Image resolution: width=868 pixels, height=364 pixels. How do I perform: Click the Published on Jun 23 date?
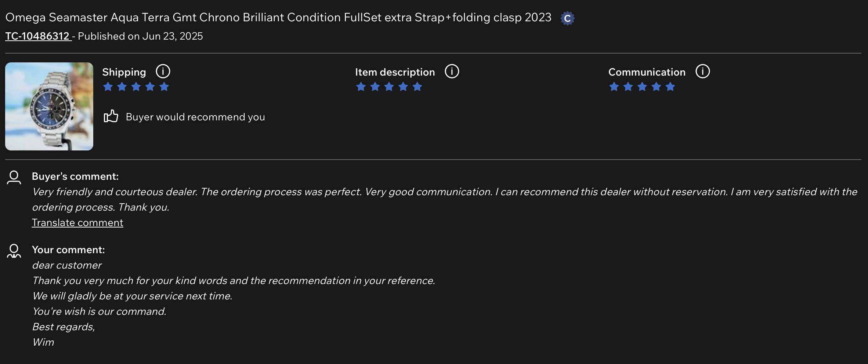[x=140, y=36]
